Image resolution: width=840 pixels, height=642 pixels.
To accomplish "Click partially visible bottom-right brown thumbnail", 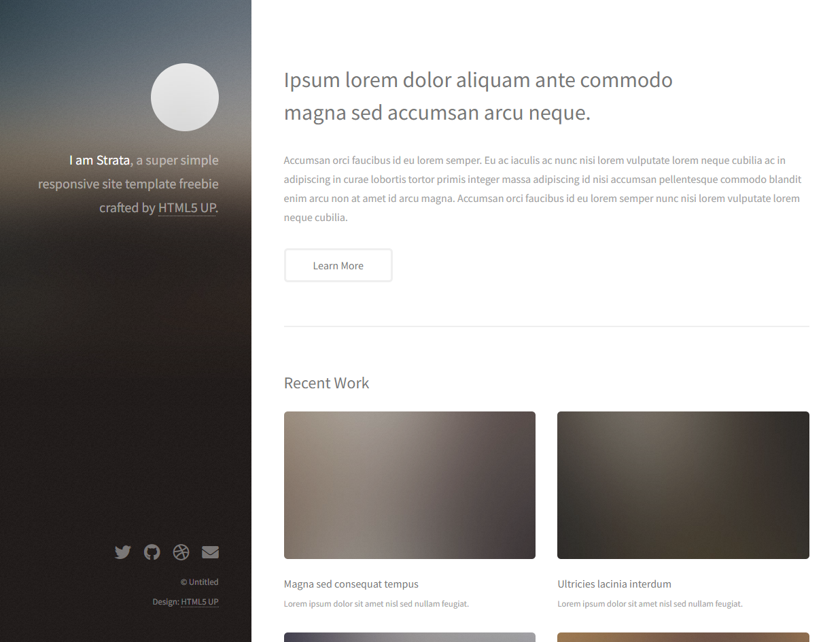I will [683, 637].
